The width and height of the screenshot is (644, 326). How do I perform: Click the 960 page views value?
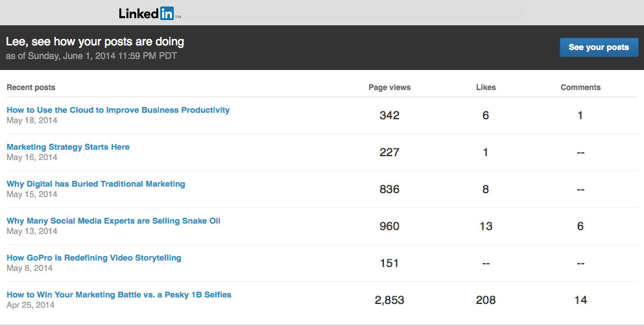(x=389, y=226)
